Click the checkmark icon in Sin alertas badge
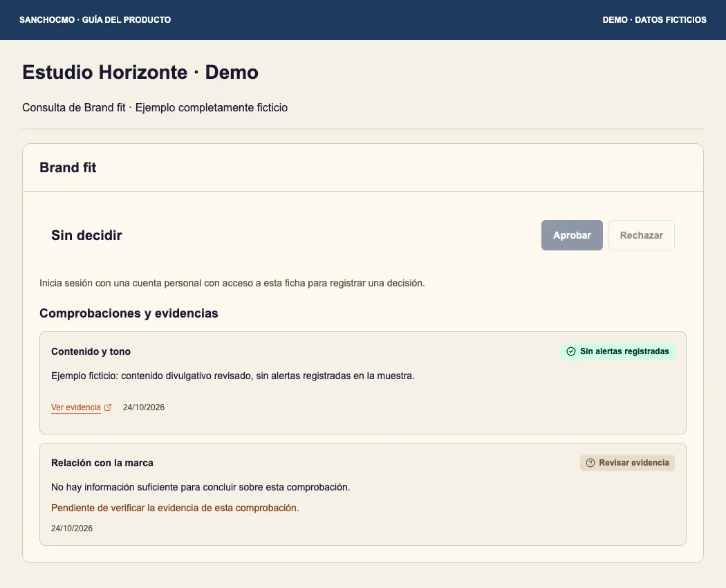This screenshot has height=588, width=726. [x=571, y=351]
